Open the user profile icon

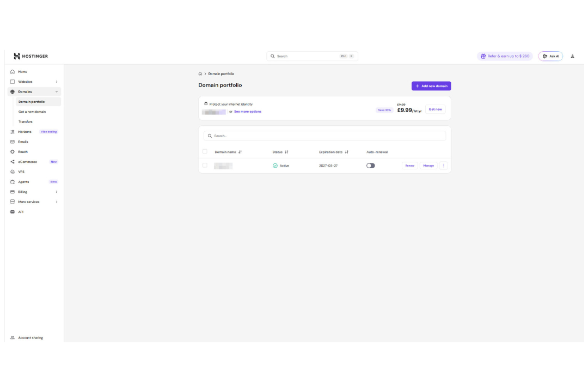pyautogui.click(x=572, y=56)
